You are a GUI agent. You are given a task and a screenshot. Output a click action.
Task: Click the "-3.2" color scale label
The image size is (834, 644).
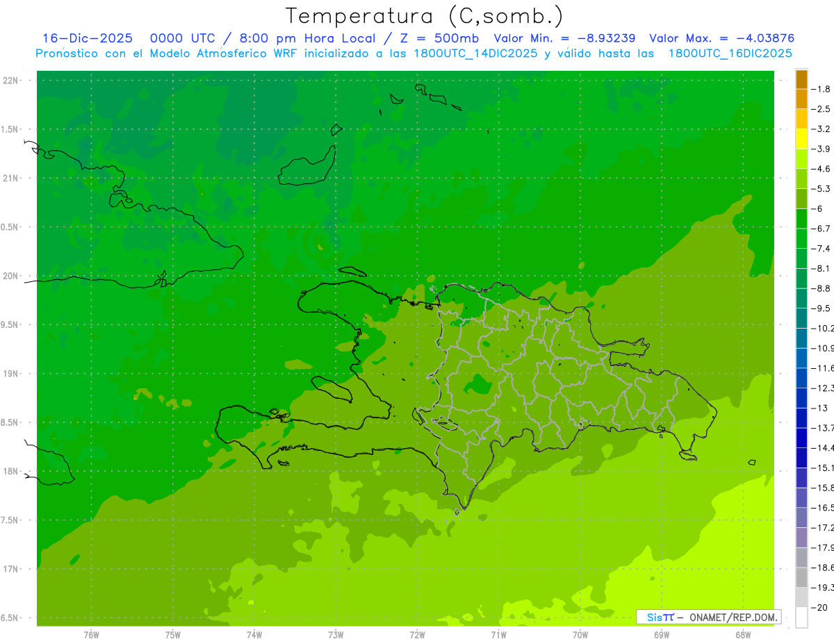tap(821, 129)
